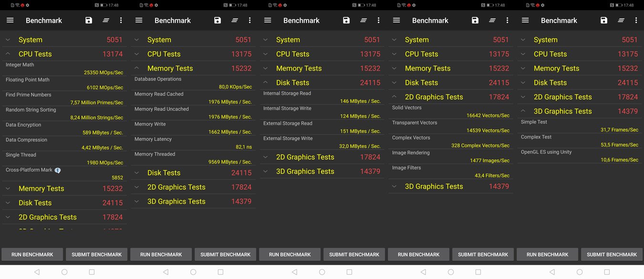This screenshot has width=644, height=279.
Task: Expand Disk Tests on the Memory-expanded screen
Action: coord(193,173)
